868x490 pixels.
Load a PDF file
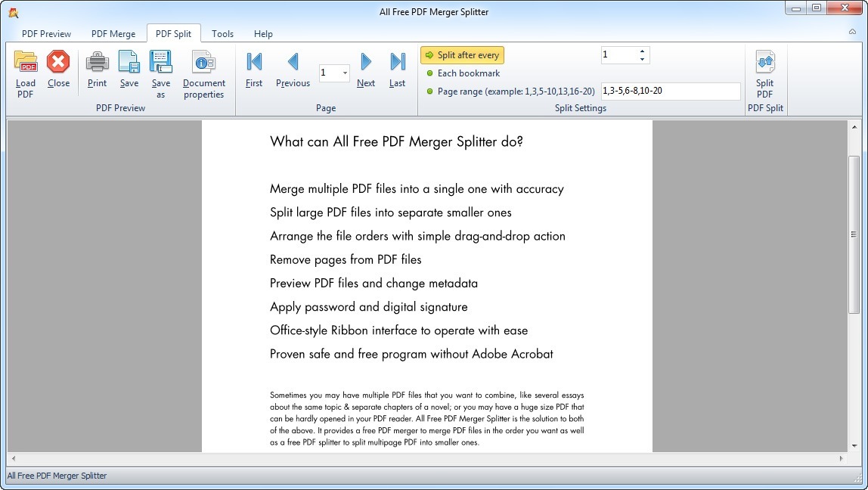point(25,73)
